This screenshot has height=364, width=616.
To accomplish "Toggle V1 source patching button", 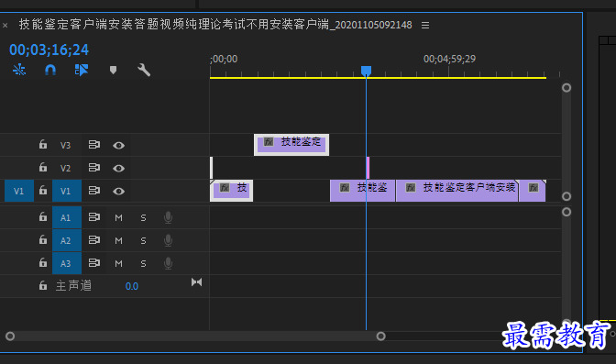I will click(x=19, y=191).
